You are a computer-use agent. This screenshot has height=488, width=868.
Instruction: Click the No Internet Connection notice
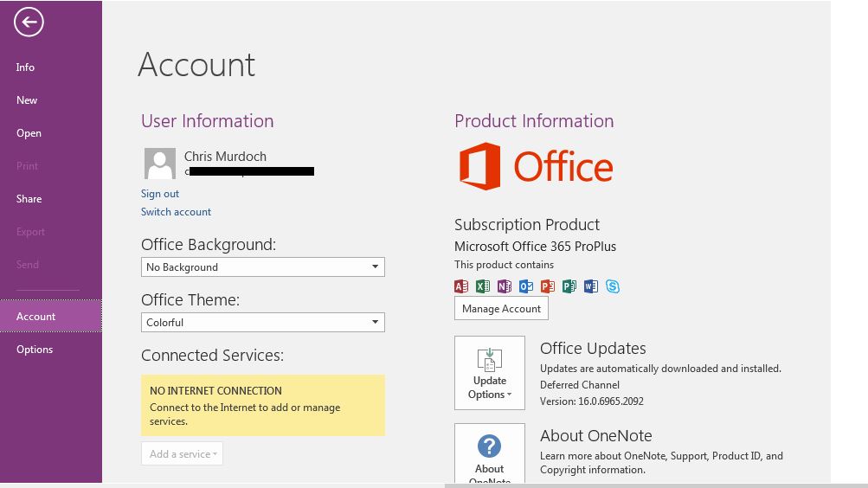click(x=263, y=405)
